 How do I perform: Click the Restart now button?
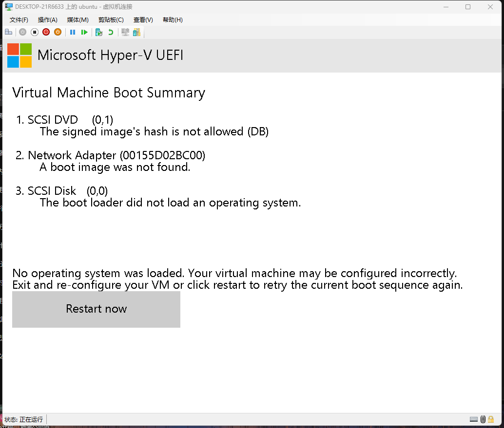96,309
